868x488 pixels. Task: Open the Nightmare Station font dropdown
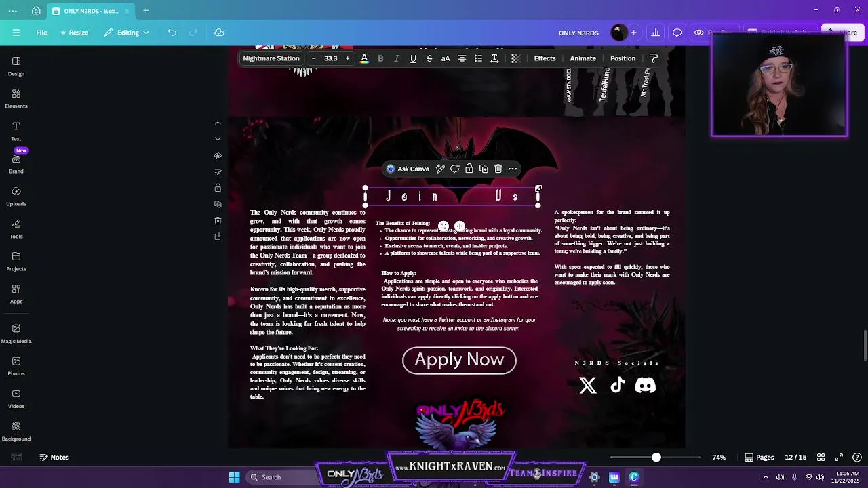click(x=271, y=58)
